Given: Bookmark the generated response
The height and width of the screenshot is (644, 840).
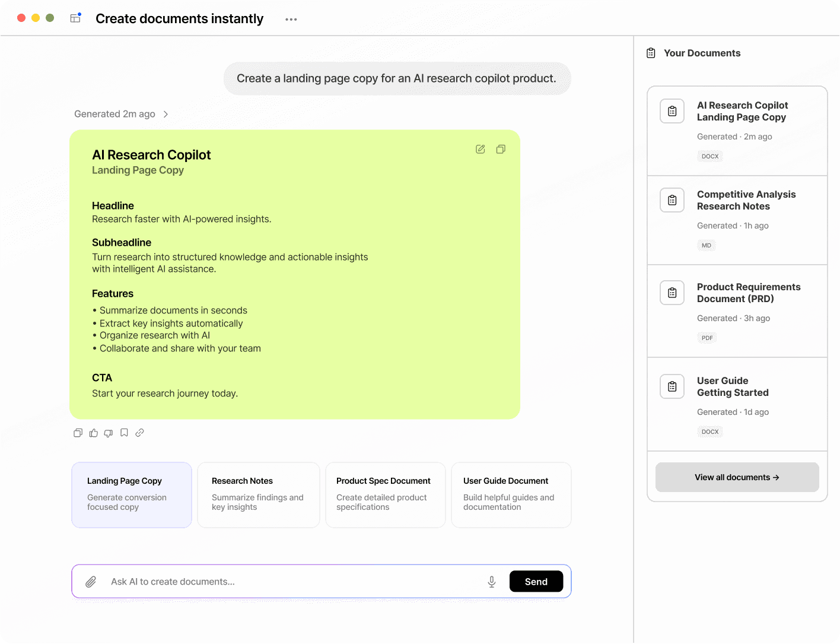Looking at the screenshot, I should [x=124, y=433].
